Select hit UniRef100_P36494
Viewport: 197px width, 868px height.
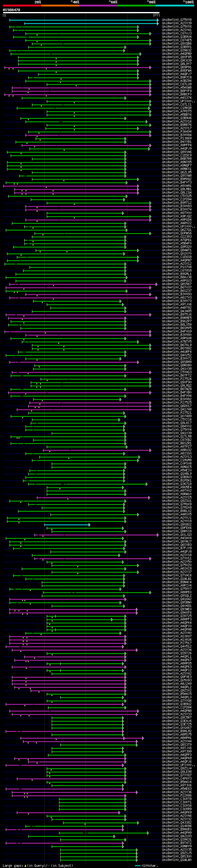pos(177,131)
